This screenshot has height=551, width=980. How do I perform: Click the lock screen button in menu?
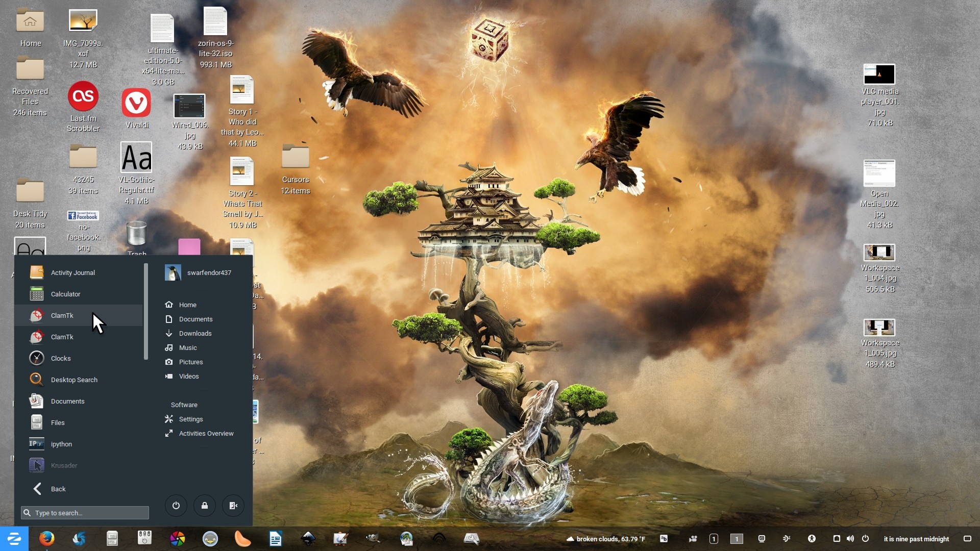[x=204, y=506]
